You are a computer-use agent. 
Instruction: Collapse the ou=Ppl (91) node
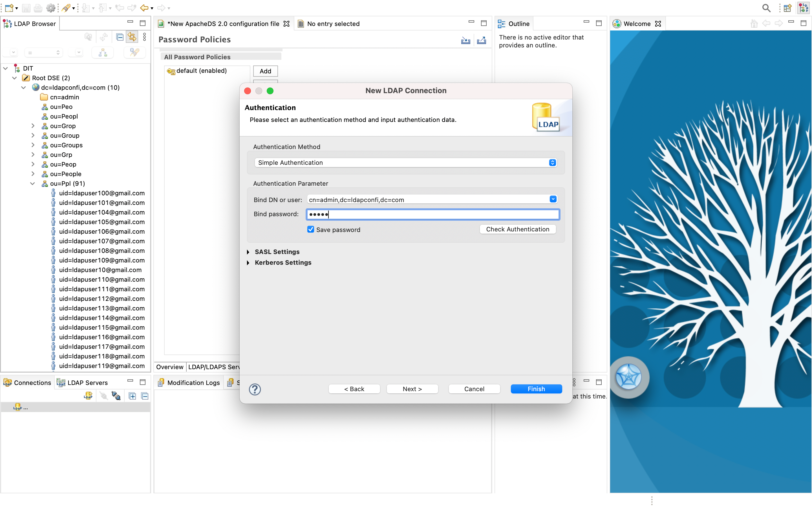[x=32, y=183]
